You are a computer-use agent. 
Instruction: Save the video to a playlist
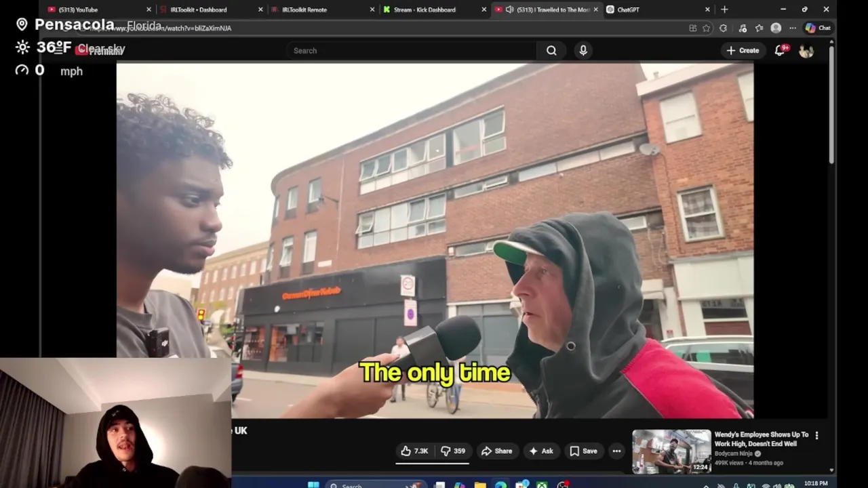click(x=583, y=451)
